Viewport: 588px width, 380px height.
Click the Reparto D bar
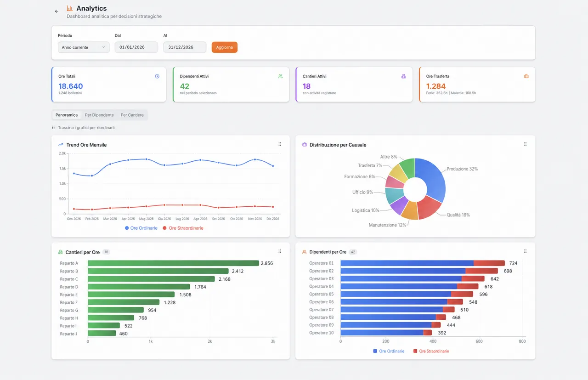[139, 287]
